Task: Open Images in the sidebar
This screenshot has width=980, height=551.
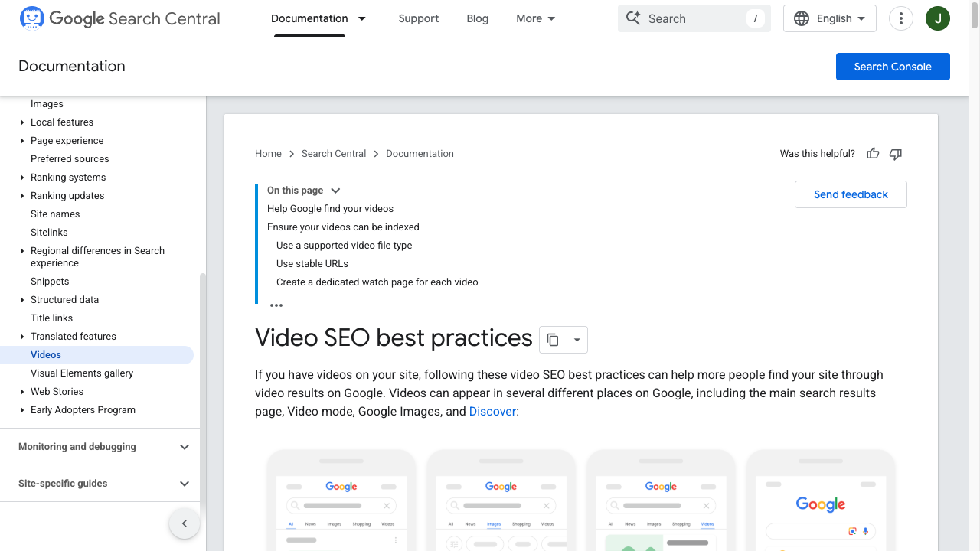Action: pos(47,104)
